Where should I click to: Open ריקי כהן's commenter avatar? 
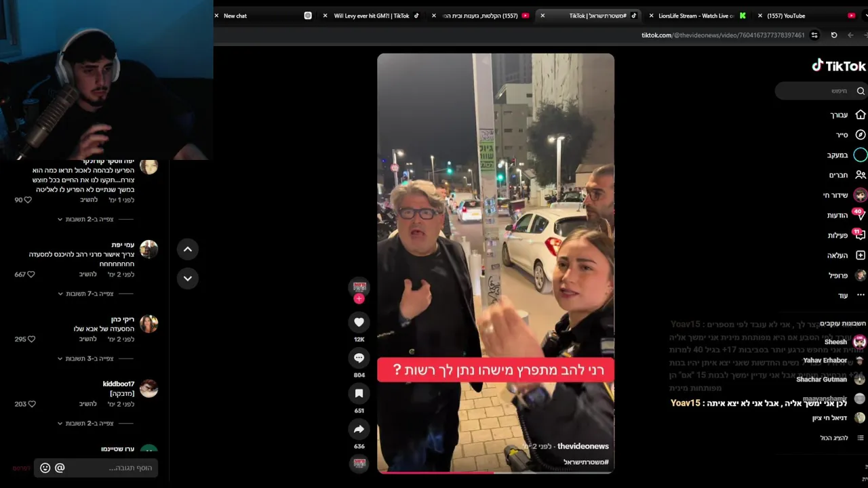coord(149,324)
